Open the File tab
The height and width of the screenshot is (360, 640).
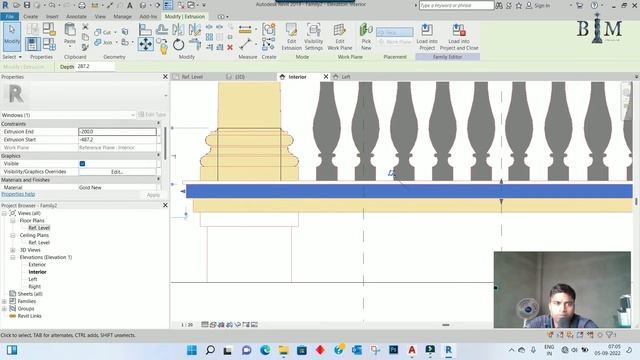9,17
